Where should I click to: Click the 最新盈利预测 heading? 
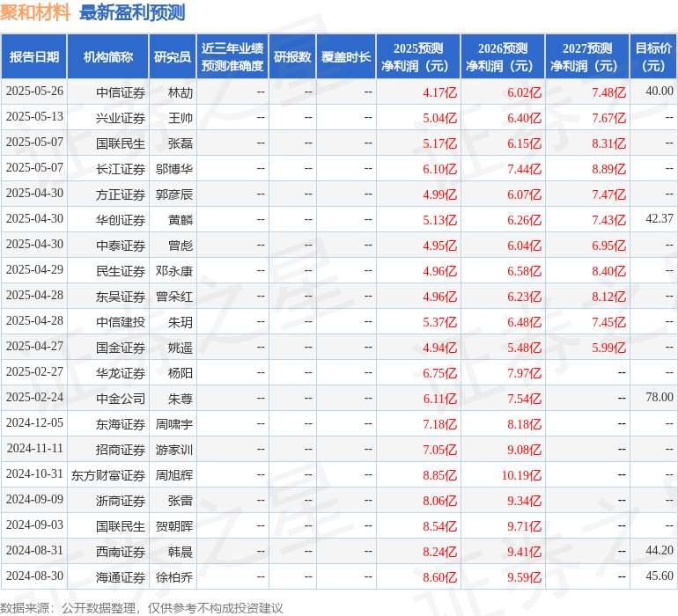[x=132, y=12]
